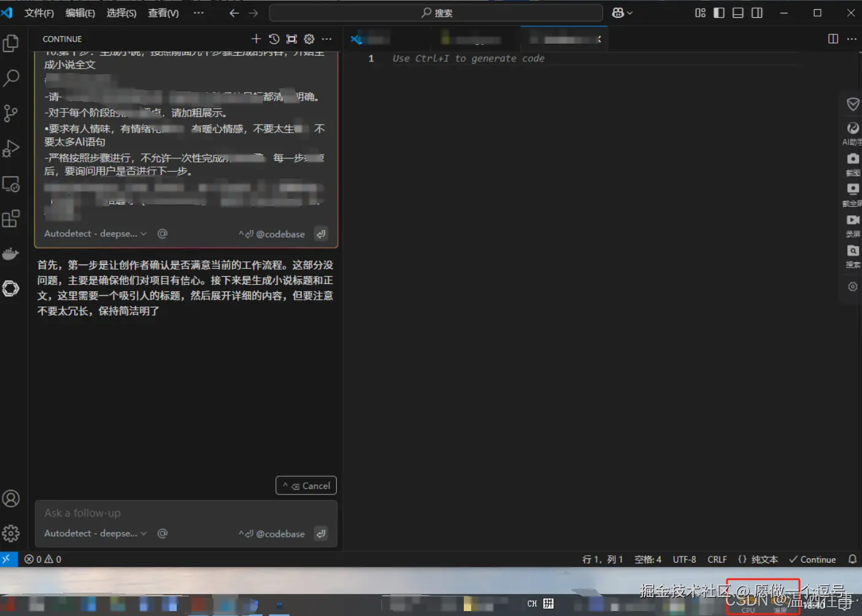Start 录屏 screen recording icon
The image size is (862, 616).
pos(853,225)
